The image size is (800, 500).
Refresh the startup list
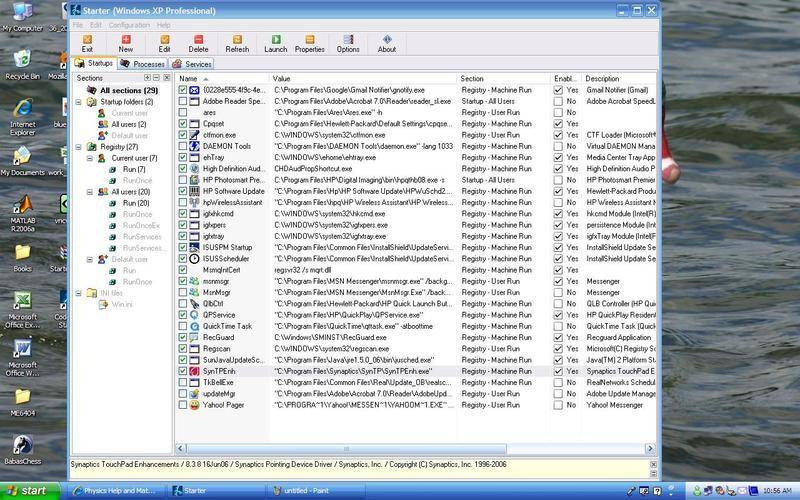(x=237, y=42)
